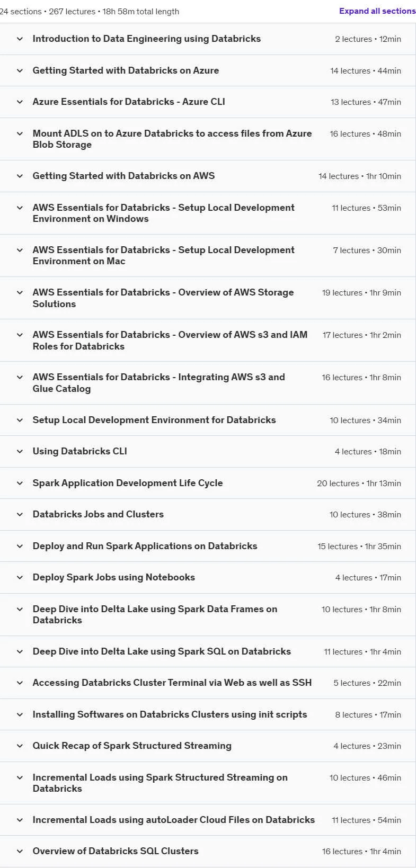Viewport: 416px width, 868px height.
Task: Click the 19 lectures • 1hr 9min label
Action: click(x=361, y=293)
